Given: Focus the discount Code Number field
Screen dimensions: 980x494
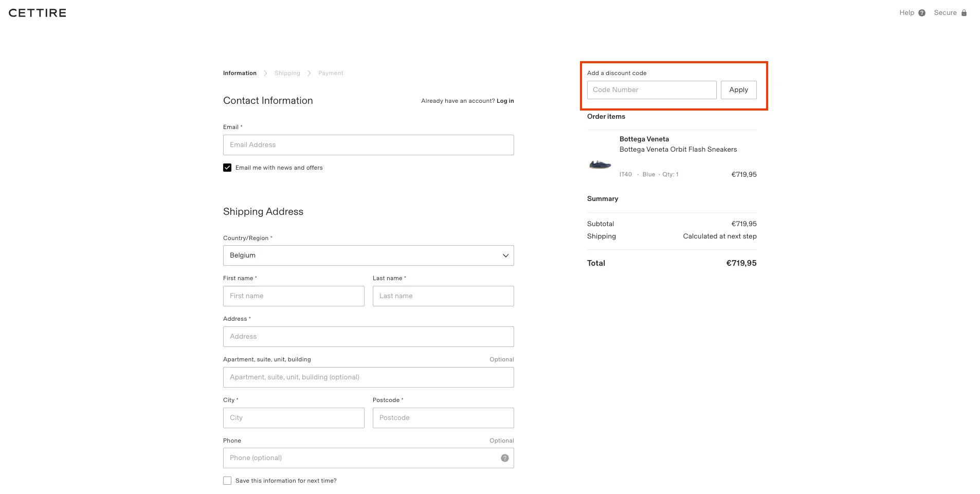Looking at the screenshot, I should point(652,90).
